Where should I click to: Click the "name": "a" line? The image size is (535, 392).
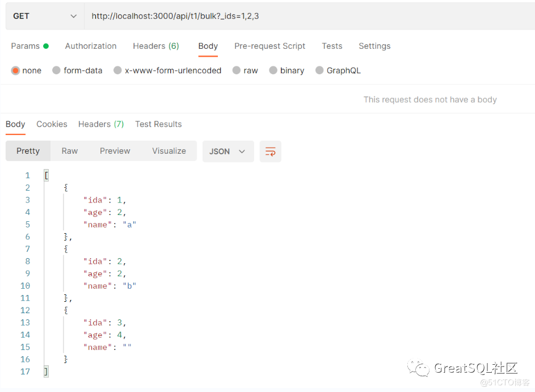(110, 225)
